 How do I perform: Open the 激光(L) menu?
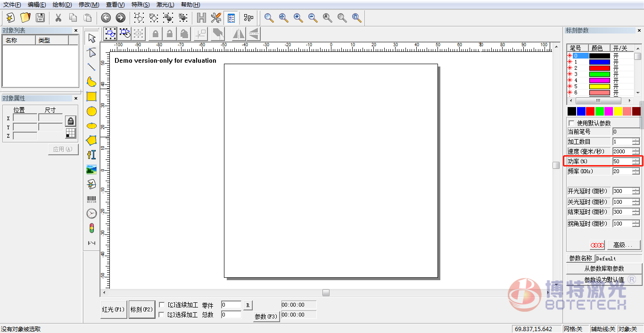(x=165, y=5)
